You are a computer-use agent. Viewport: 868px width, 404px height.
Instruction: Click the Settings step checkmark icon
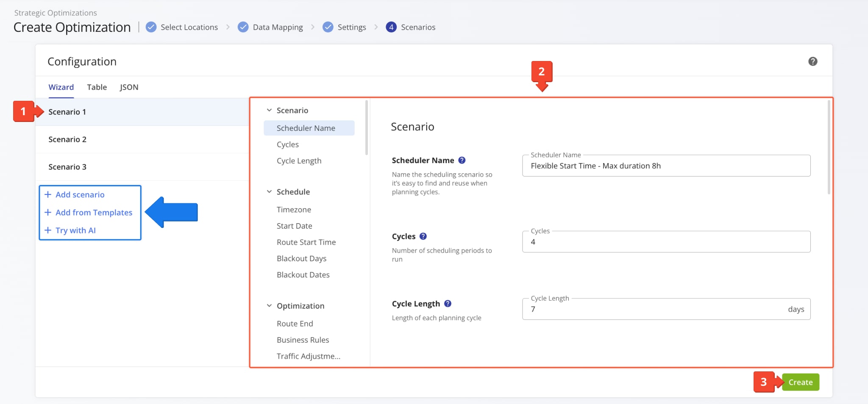[328, 27]
